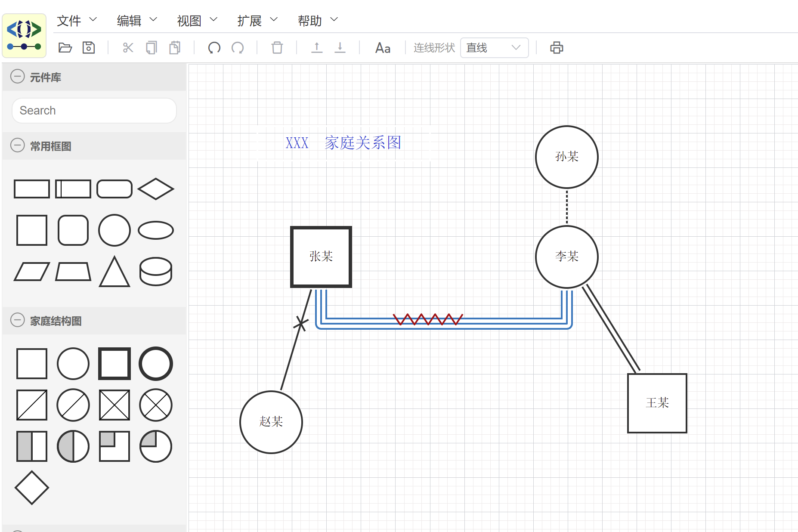The height and width of the screenshot is (532, 798).
Task: Collapse the 常用框图 section
Action: [x=18, y=145]
